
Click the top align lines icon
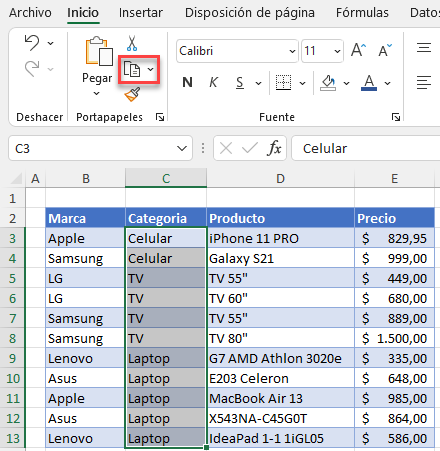pos(424,48)
